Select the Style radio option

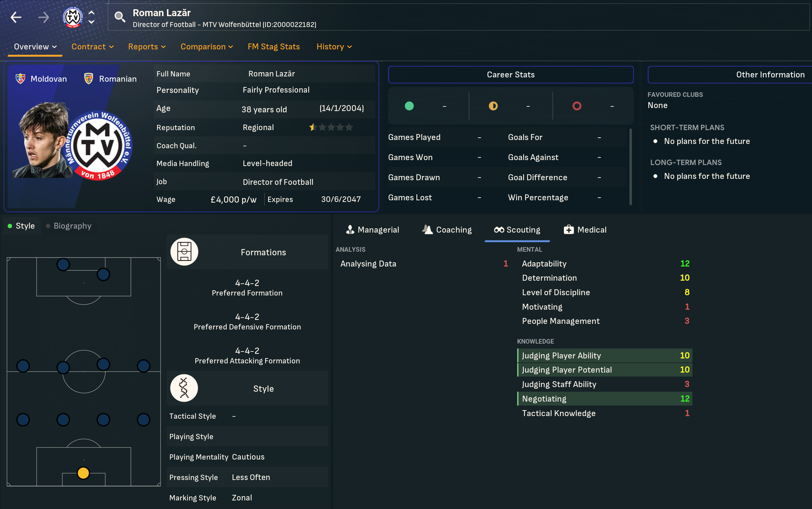coord(21,226)
